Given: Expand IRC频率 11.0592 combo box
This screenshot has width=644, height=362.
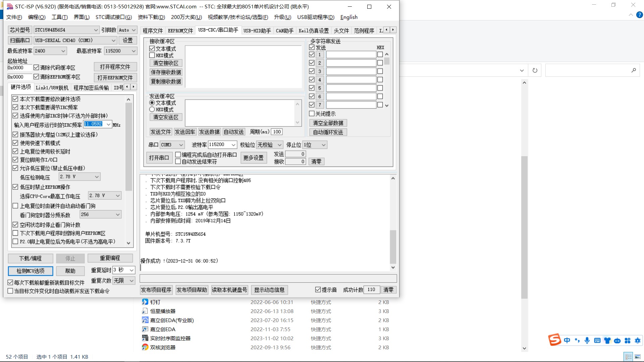Looking at the screenshot, I should point(108,124).
